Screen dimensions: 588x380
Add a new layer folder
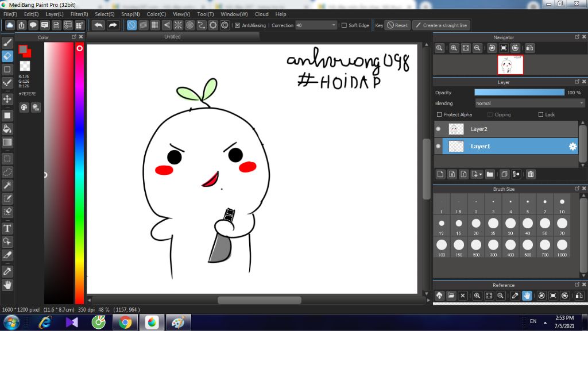click(x=490, y=174)
